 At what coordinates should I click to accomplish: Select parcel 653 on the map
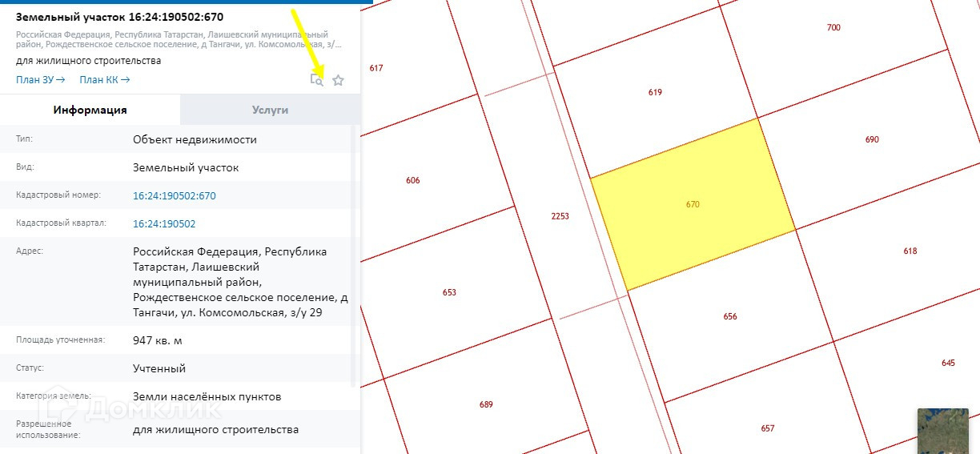point(449,292)
